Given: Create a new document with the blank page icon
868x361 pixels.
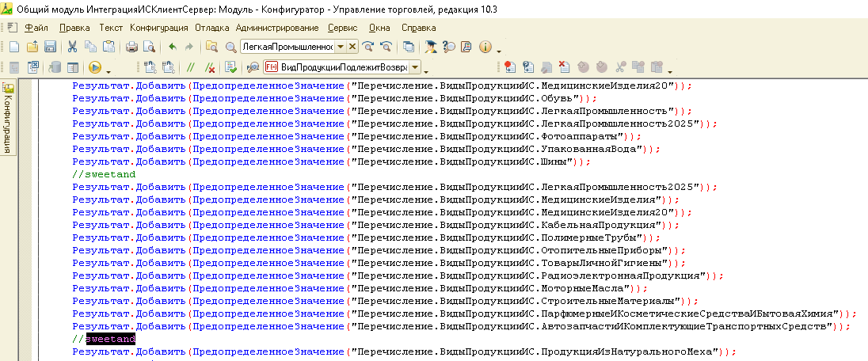Looking at the screenshot, I should tap(15, 47).
